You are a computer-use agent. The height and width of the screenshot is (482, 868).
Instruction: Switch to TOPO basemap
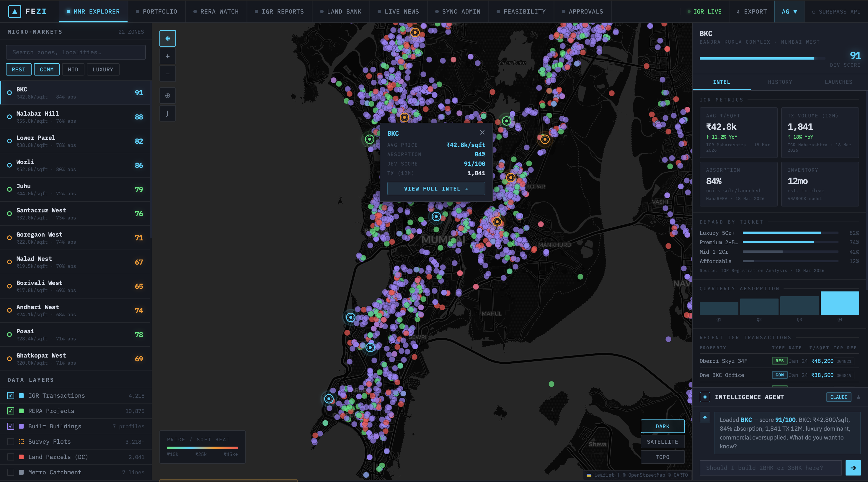tap(663, 457)
